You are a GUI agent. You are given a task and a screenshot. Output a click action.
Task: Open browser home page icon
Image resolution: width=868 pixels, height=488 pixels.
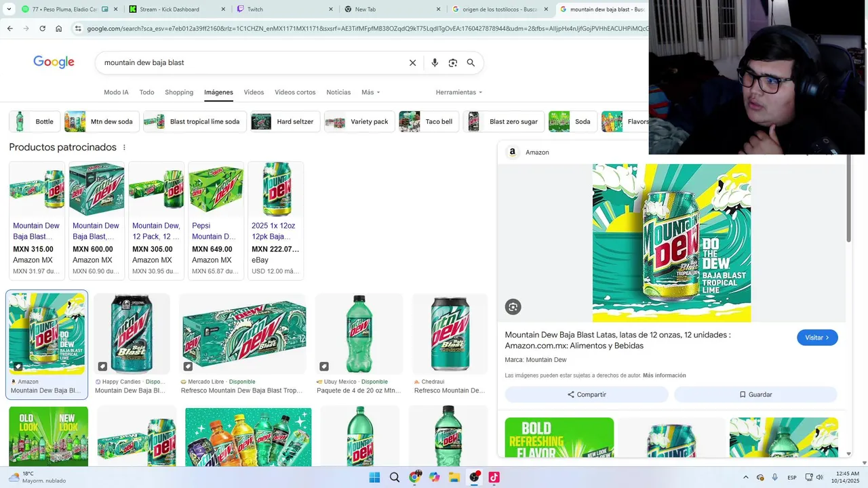point(59,28)
